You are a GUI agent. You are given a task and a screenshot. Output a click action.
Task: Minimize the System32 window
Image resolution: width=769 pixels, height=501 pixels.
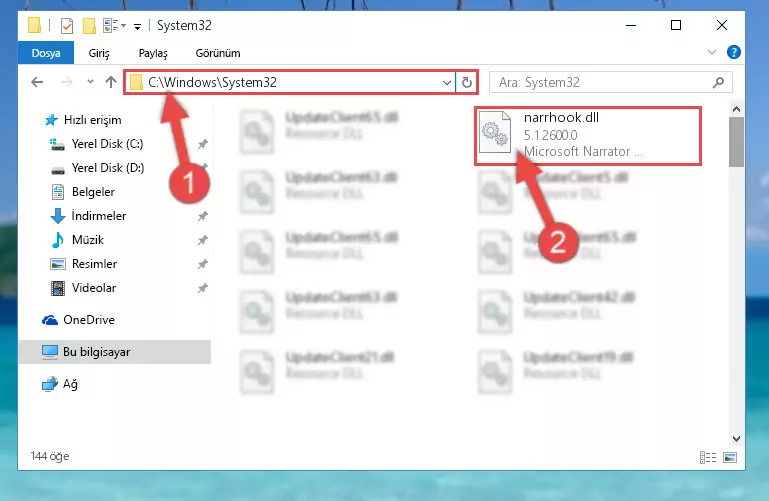[631, 25]
